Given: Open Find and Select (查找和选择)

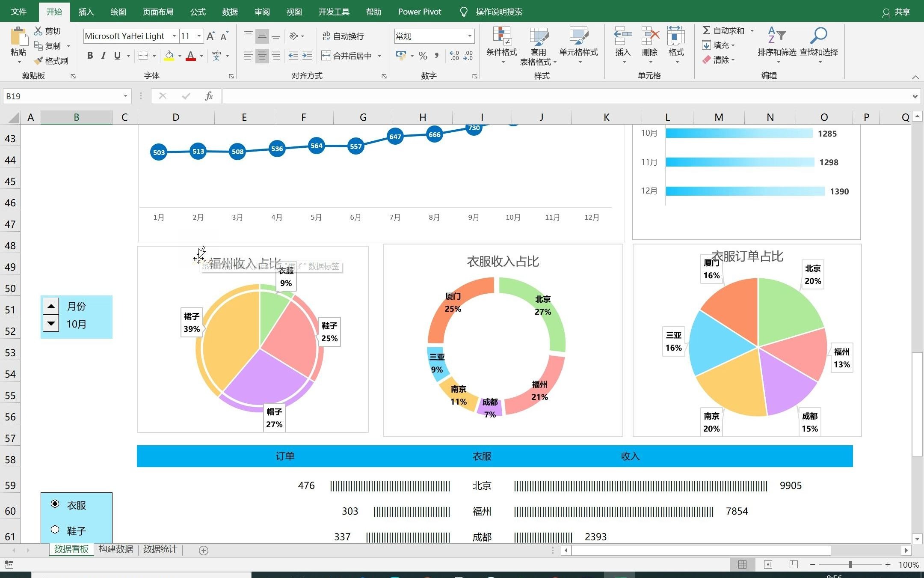Looking at the screenshot, I should coord(818,45).
